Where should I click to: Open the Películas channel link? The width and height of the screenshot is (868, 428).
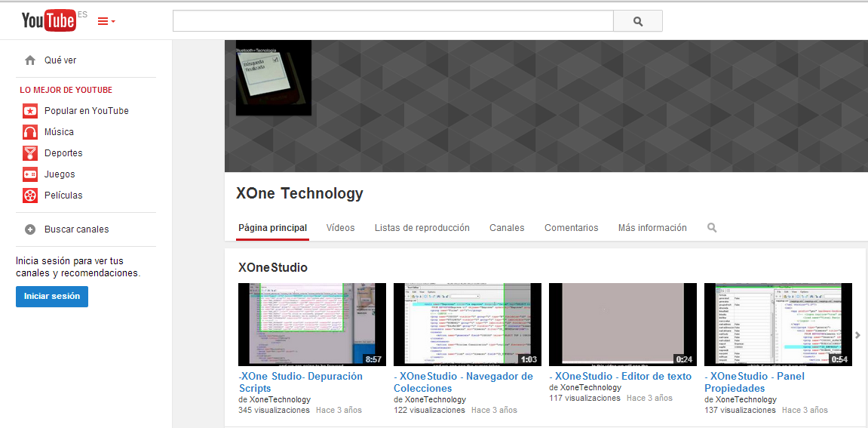tap(63, 196)
